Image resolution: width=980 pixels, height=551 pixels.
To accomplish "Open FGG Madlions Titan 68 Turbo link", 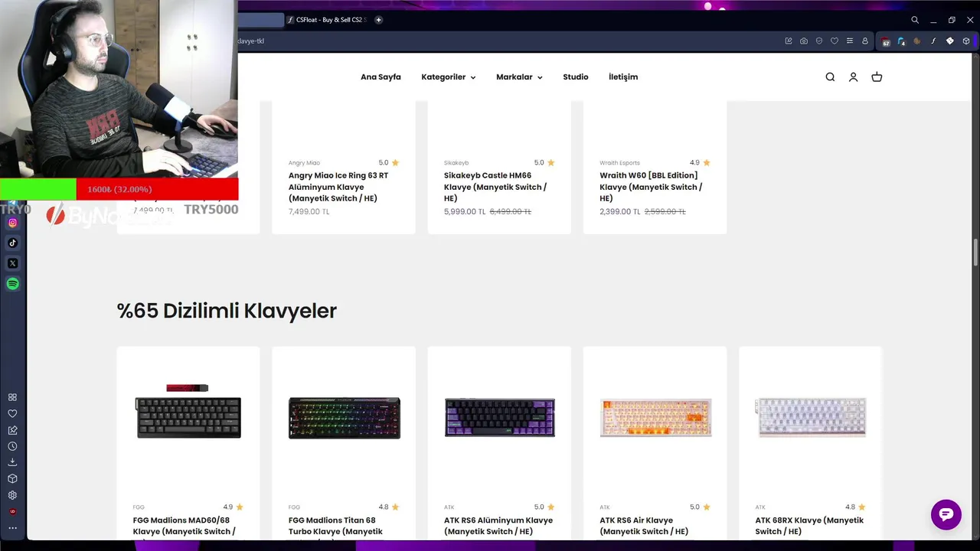I will click(x=335, y=526).
